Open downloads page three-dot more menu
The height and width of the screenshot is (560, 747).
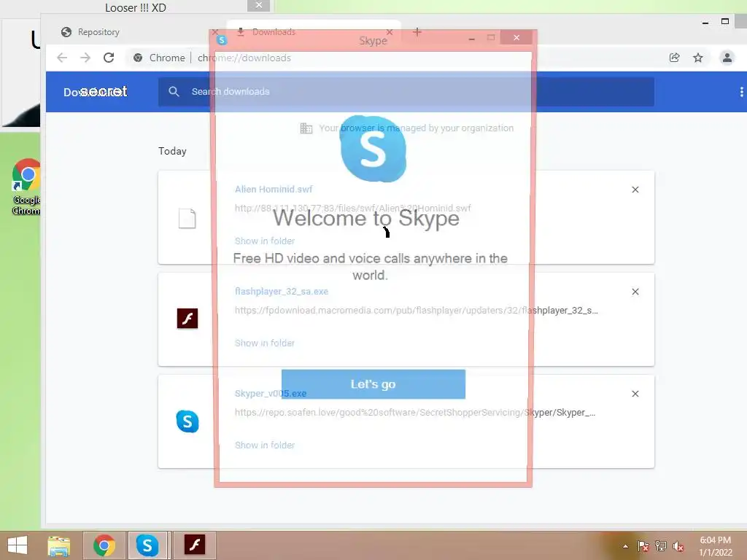741,92
